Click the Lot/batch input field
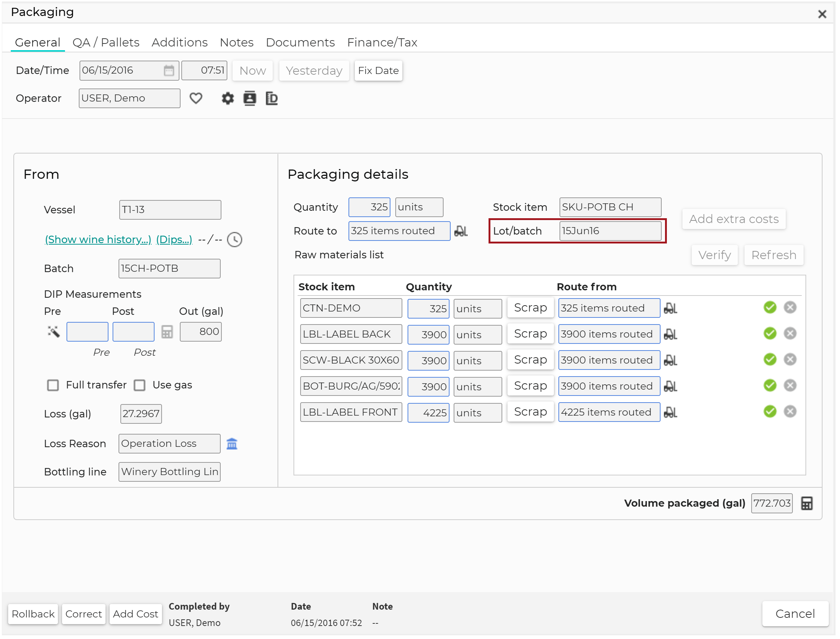This screenshot has height=639, width=840. pos(611,231)
